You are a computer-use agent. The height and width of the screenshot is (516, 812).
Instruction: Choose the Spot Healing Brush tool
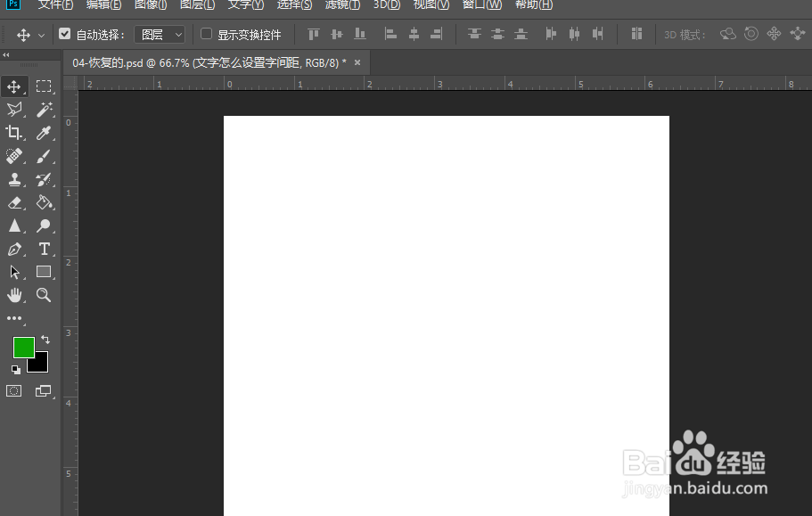pyautogui.click(x=14, y=156)
